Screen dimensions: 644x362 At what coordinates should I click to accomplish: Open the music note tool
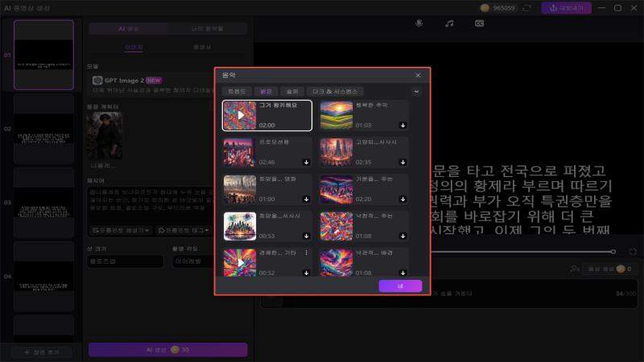pos(449,23)
